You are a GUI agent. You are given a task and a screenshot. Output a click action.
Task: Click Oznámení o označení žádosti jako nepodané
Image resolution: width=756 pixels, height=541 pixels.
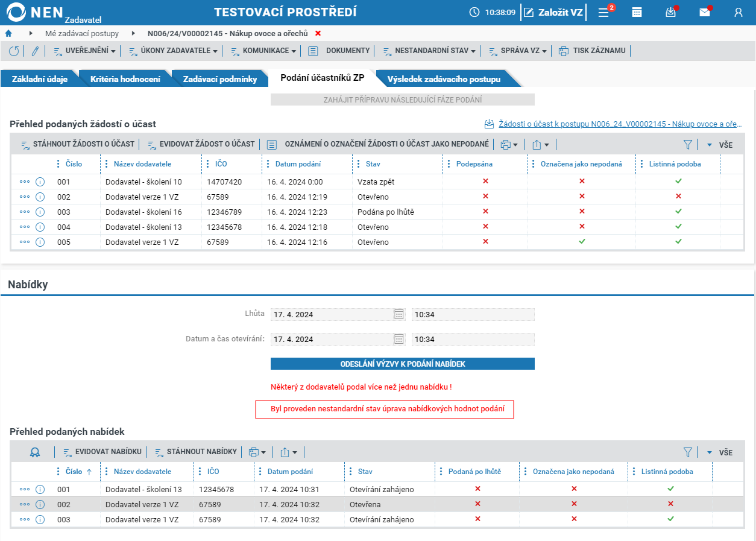click(x=378, y=145)
